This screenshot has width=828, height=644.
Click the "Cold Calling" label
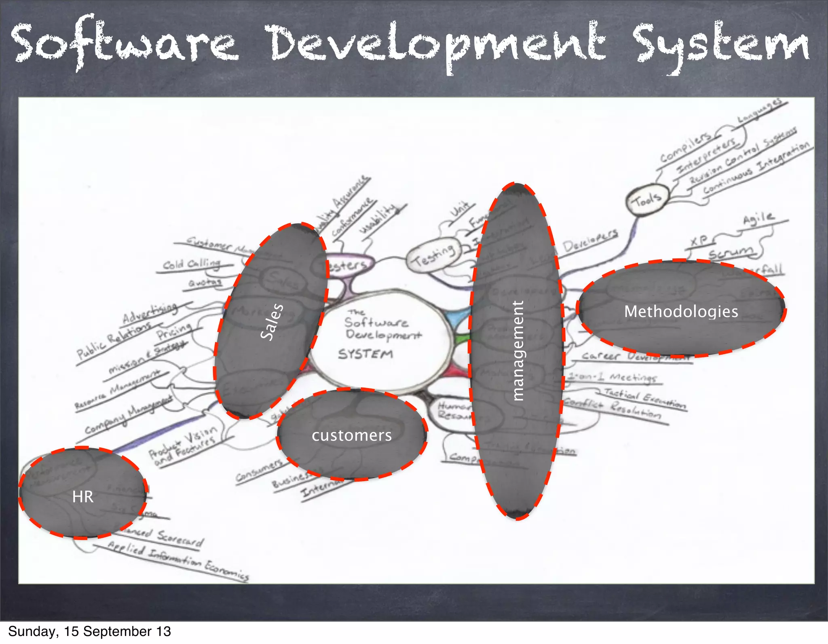tap(192, 264)
